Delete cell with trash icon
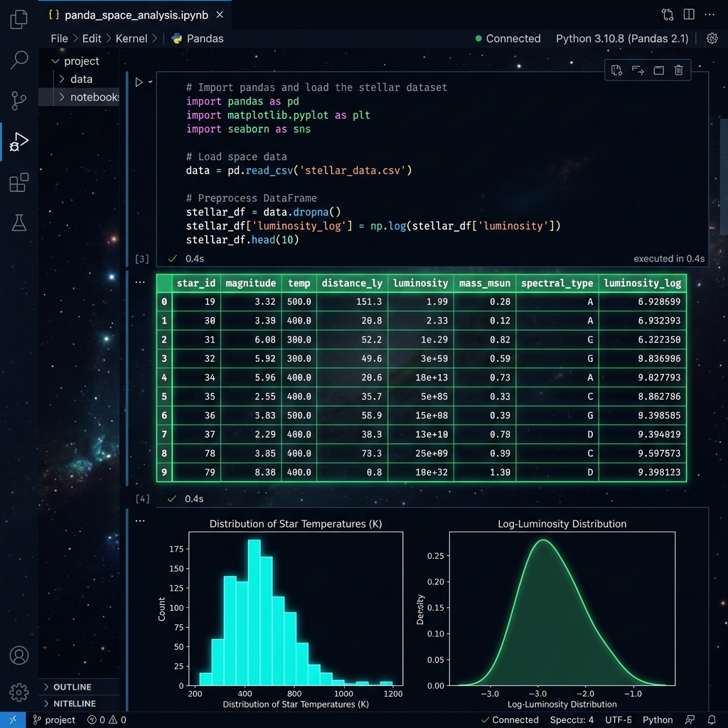The width and height of the screenshot is (728, 728). click(x=678, y=70)
